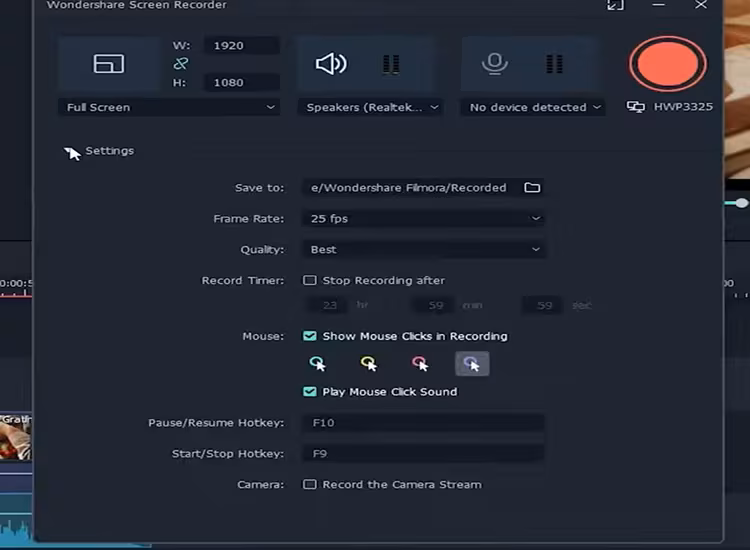Toggle the aspect ratio link icon
Viewport: 750px width, 550px height.
point(180,63)
